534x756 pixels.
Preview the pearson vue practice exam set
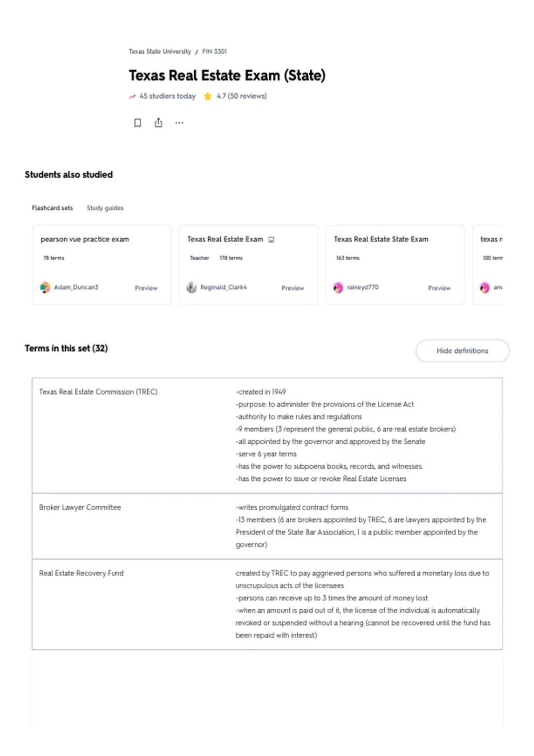pos(146,288)
